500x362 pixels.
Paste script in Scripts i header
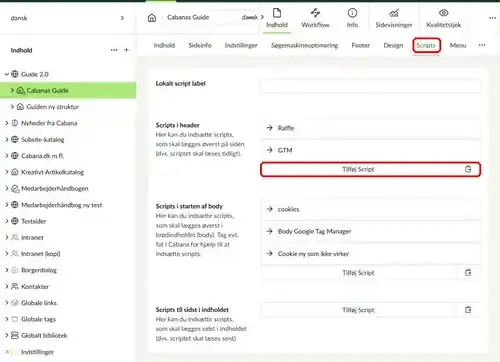pos(468,169)
